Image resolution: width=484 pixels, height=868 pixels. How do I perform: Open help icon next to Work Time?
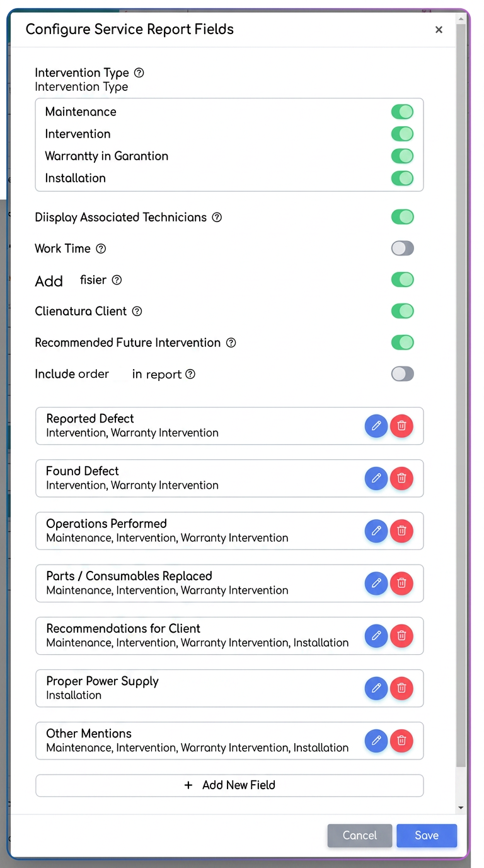click(101, 249)
